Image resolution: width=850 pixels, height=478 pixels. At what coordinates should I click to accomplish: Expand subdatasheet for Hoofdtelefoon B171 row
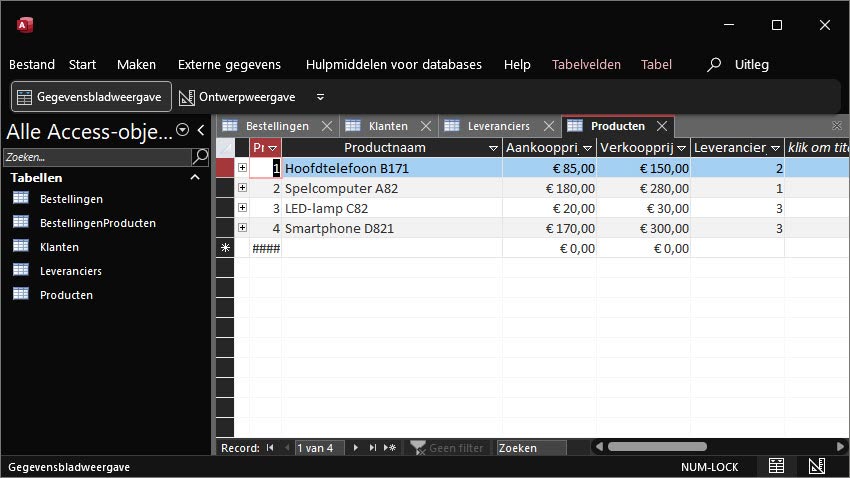[x=242, y=167]
